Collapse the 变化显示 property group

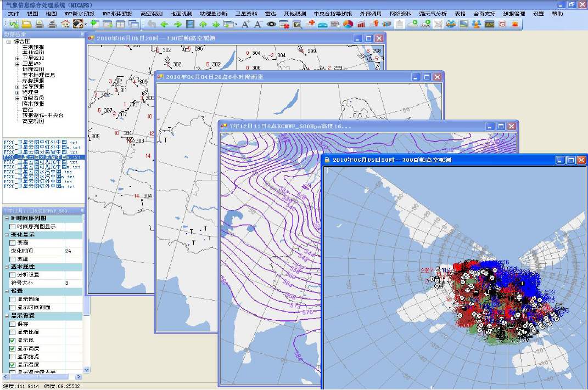(7, 235)
